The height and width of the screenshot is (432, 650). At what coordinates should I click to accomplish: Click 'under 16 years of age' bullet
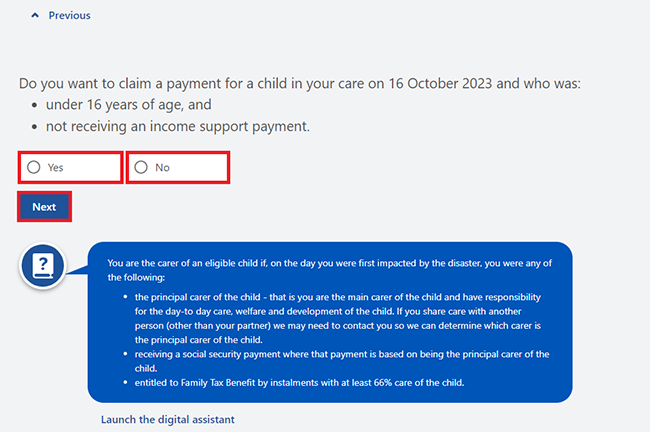tap(129, 104)
